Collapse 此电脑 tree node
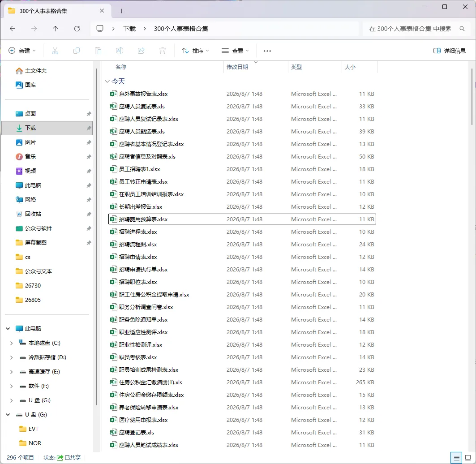Image resolution: width=476 pixels, height=464 pixels. click(x=8, y=329)
